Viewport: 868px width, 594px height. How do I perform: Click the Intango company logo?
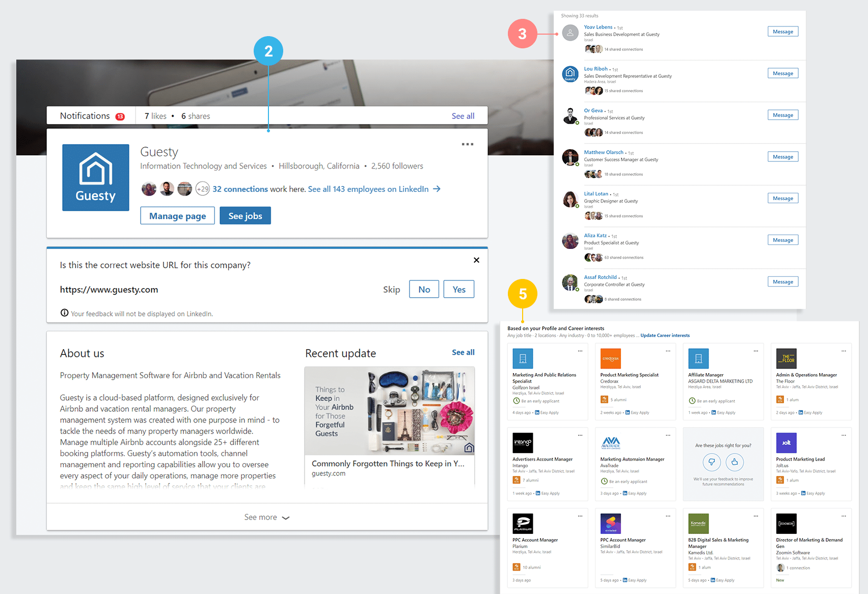(x=523, y=443)
